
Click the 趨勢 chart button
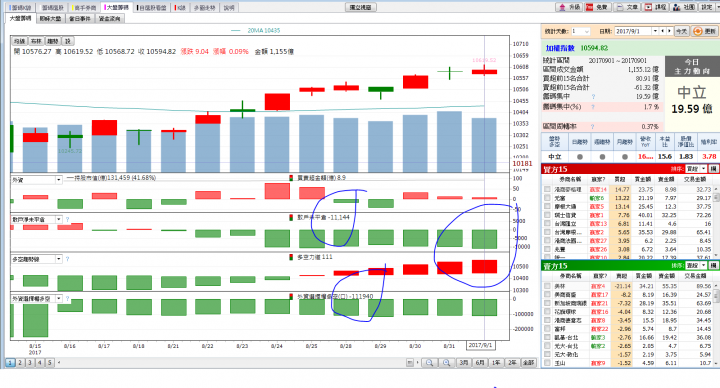[x=53, y=41]
